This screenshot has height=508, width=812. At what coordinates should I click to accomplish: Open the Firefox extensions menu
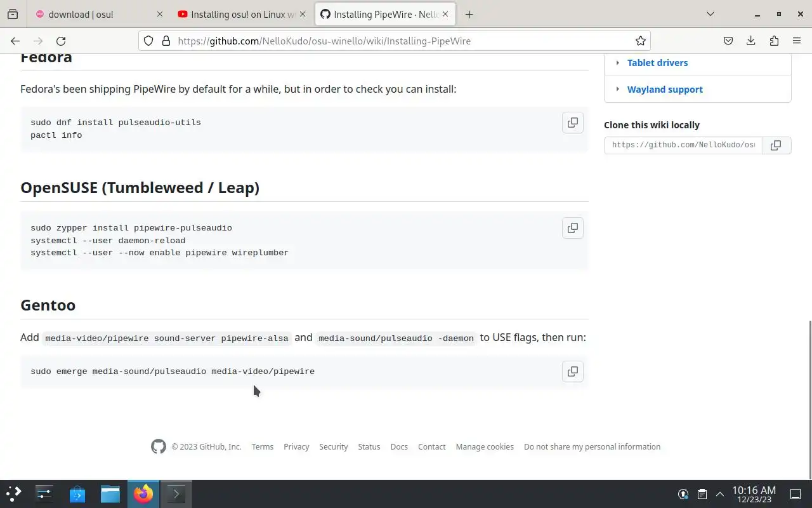[774, 41]
